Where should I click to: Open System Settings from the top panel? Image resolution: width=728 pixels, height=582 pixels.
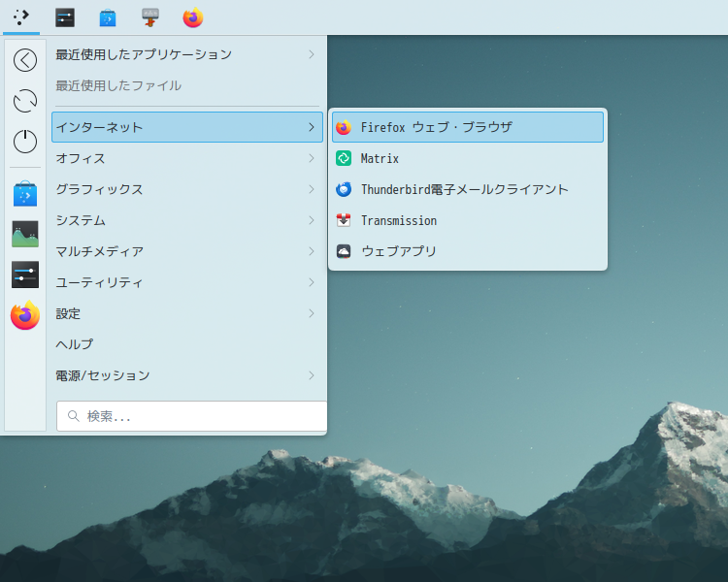65,17
